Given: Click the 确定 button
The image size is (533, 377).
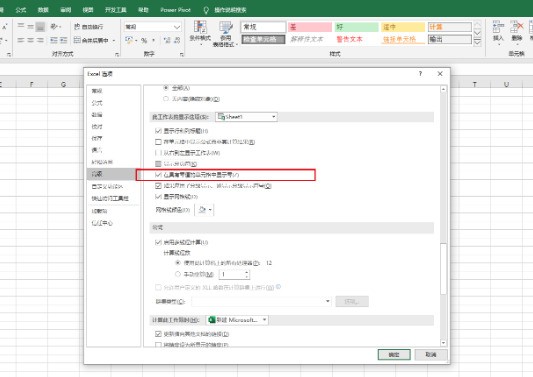Looking at the screenshot, I should (x=394, y=355).
